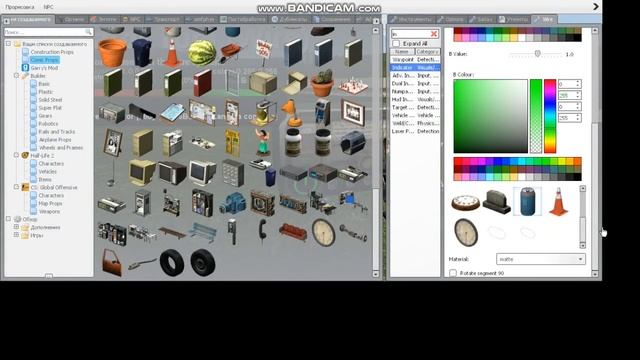Spawn the grey filing cabinet prop
Image resolution: width=640 pixels, height=360 pixels.
233,173
